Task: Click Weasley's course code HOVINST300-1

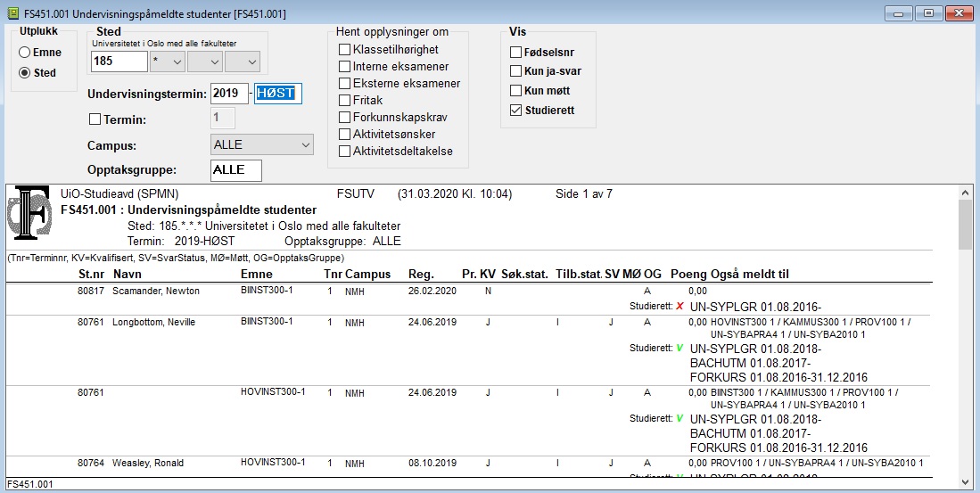Action: (273, 463)
